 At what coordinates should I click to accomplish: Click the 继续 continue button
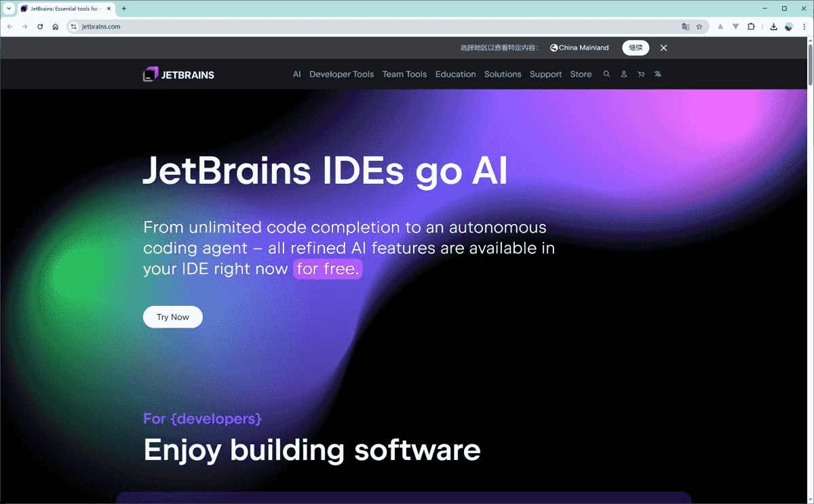(x=636, y=48)
